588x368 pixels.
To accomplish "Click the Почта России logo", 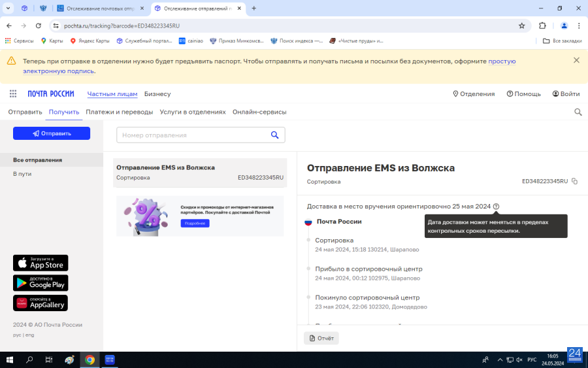I will click(51, 93).
